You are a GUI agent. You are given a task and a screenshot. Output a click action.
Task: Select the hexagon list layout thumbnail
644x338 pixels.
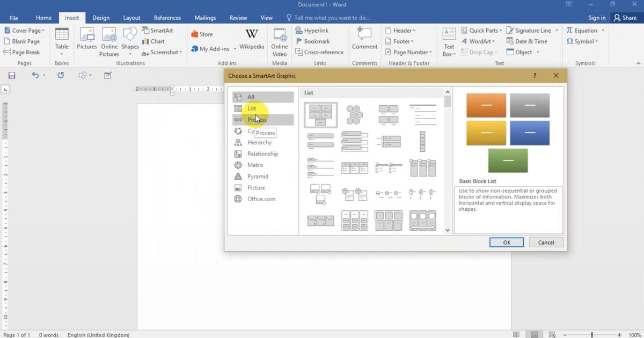coord(354,114)
